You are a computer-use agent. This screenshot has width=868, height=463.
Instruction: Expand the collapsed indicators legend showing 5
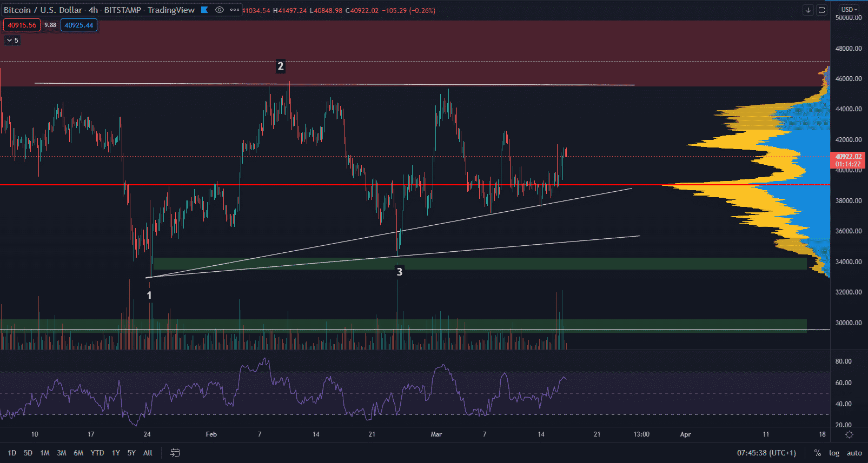[x=12, y=41]
